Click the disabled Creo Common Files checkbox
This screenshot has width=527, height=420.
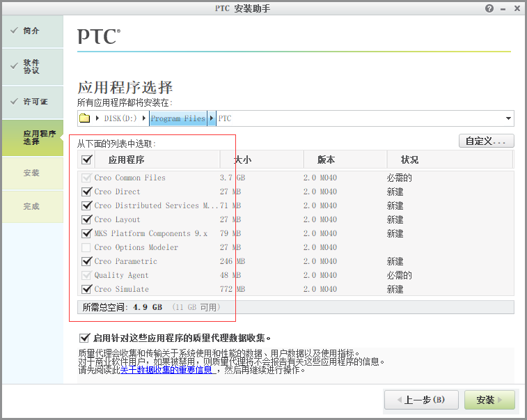point(87,178)
